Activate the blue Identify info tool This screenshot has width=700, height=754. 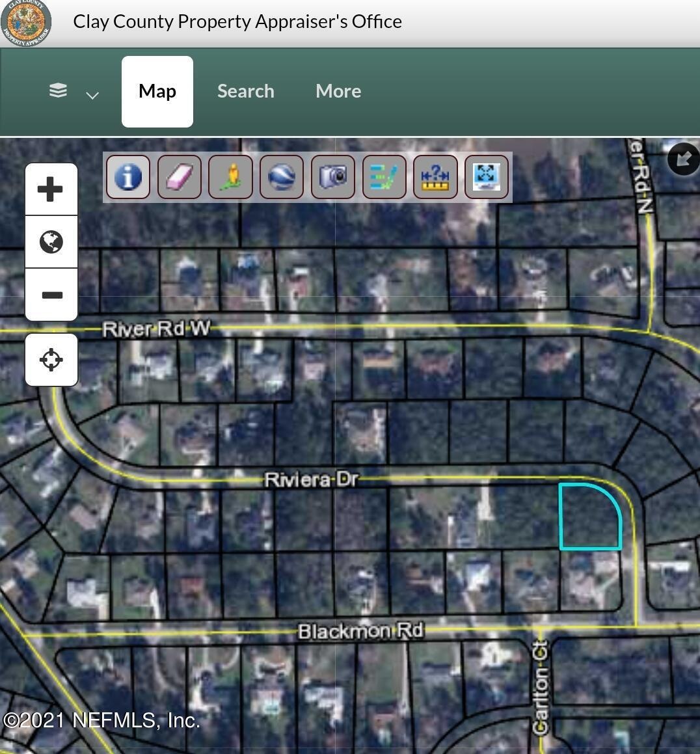(128, 177)
